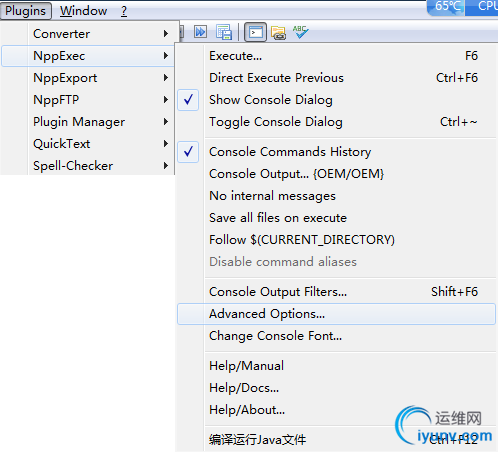
Task: Open Help/Docs...
Action: pos(336,388)
